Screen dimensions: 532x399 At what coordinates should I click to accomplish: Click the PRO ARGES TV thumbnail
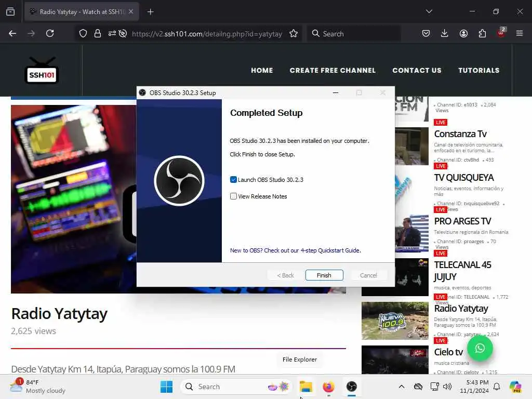411,233
